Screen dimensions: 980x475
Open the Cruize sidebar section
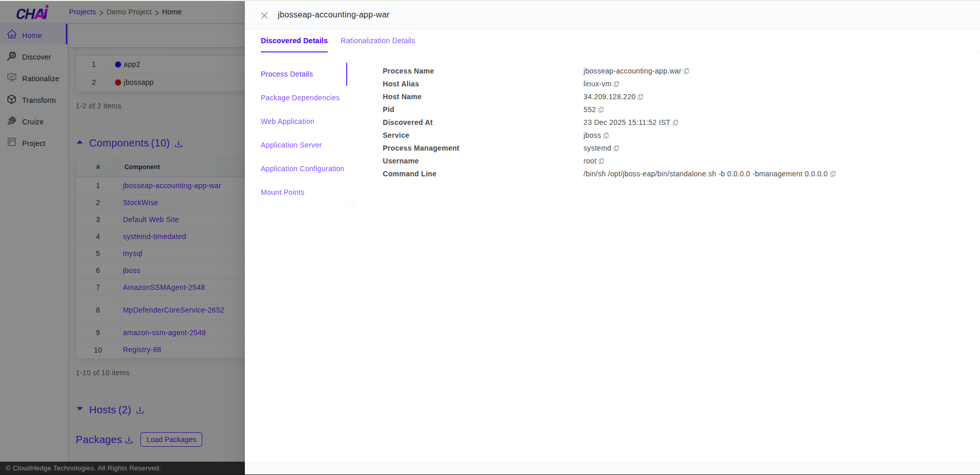33,121
